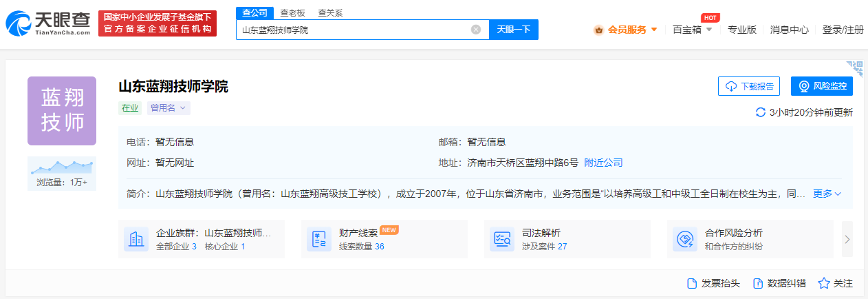The image size is (868, 299).
Task: Click 全部企业 3 count
Action: point(176,246)
